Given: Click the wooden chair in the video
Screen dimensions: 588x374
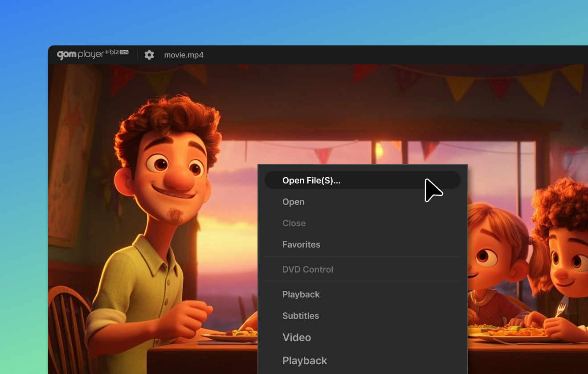Looking at the screenshot, I should (67, 325).
